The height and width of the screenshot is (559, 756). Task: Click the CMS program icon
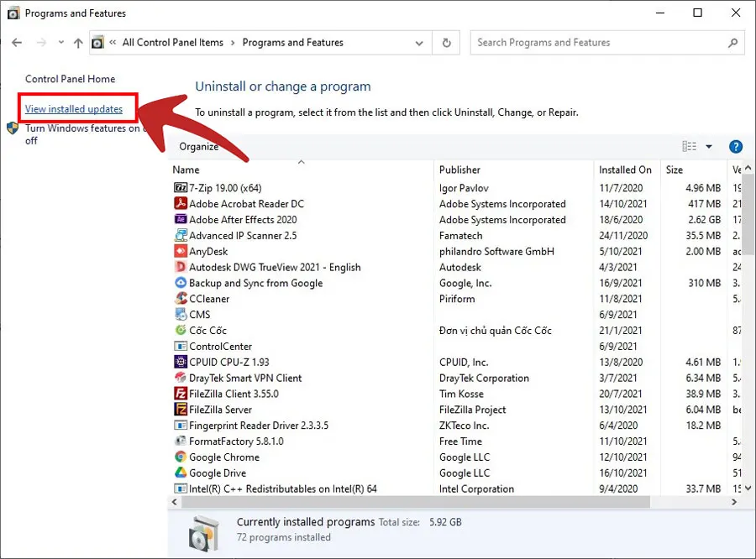coord(181,314)
